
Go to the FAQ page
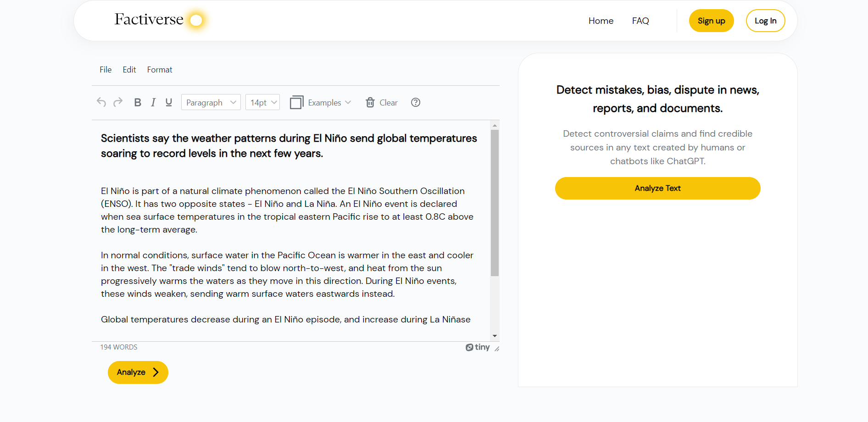[x=640, y=21]
